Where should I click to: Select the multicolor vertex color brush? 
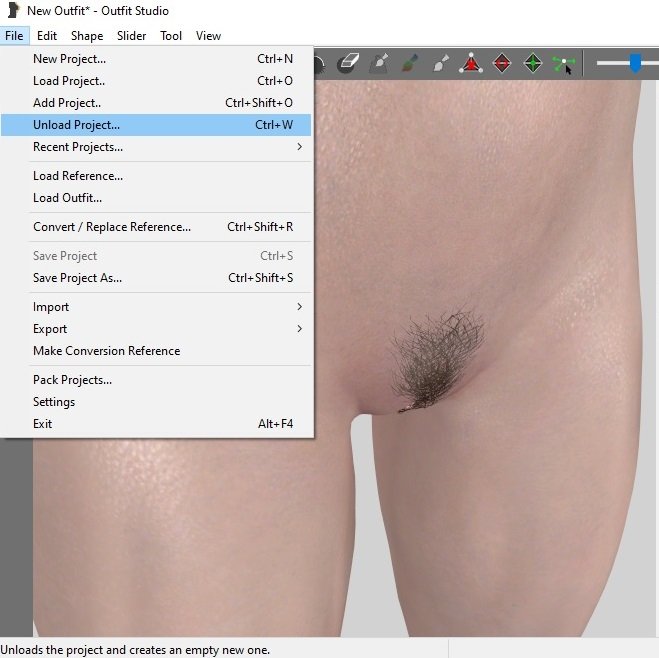click(410, 64)
